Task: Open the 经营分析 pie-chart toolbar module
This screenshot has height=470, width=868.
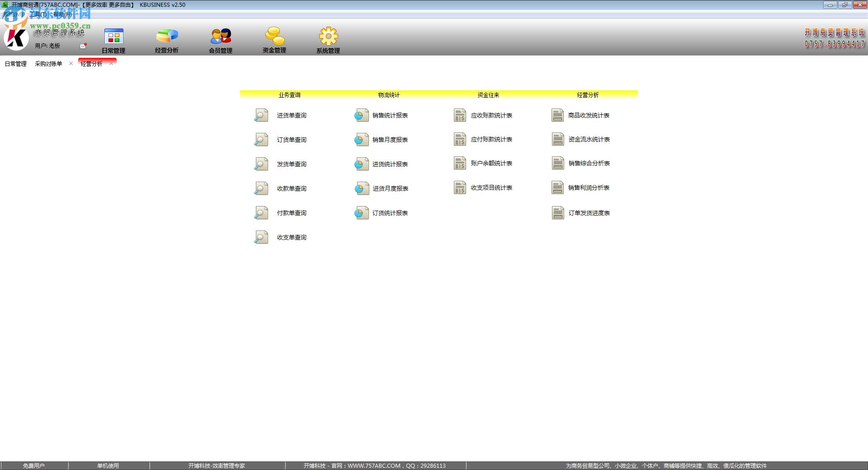Action: coord(167,41)
